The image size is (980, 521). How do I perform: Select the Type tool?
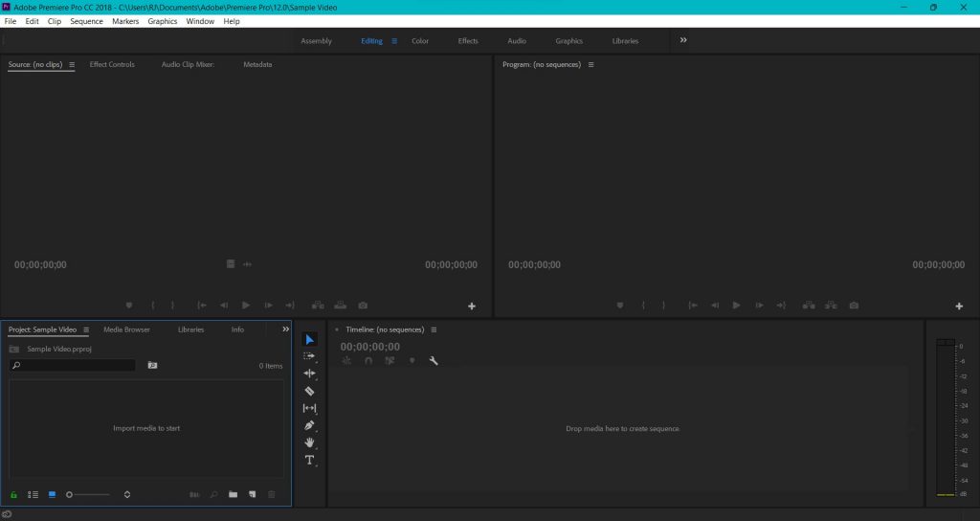(x=309, y=460)
